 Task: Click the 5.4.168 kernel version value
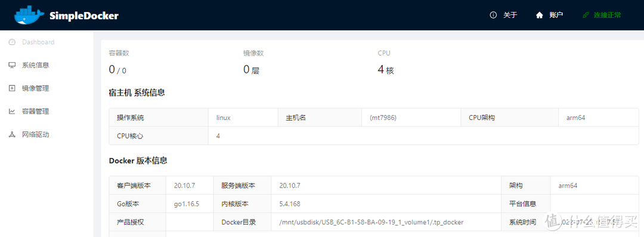[x=290, y=204]
